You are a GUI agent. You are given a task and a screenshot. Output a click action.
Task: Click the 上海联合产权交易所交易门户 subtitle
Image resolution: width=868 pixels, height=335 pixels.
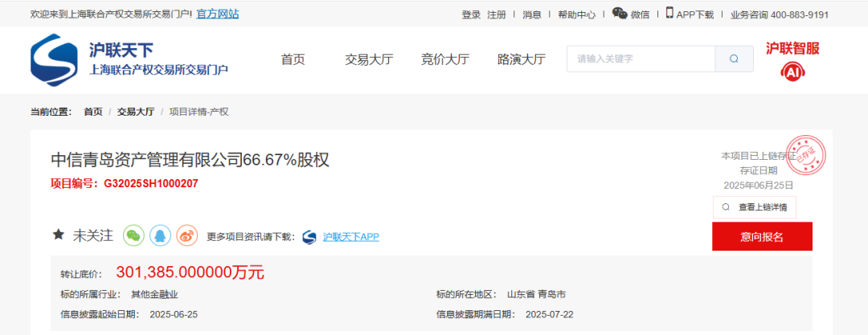[x=159, y=71]
